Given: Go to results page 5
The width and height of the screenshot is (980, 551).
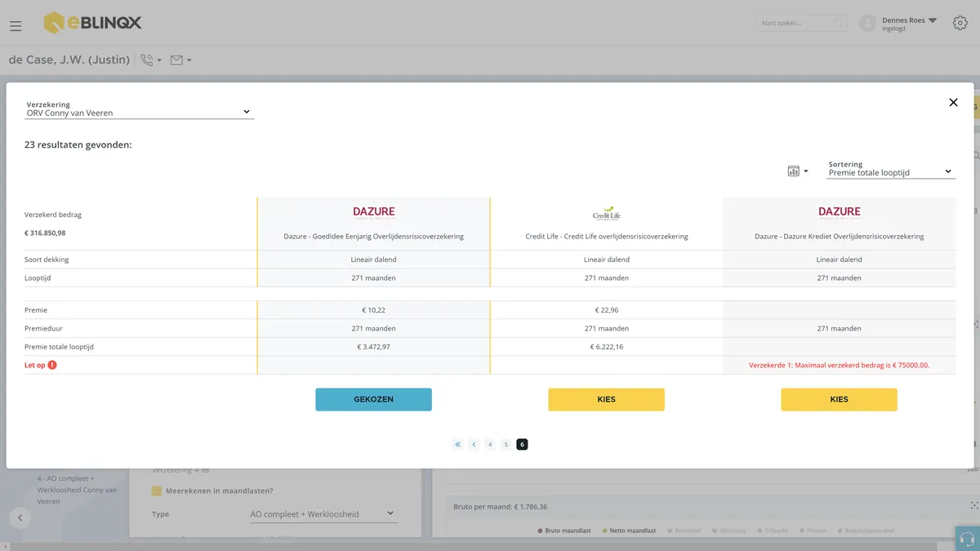Looking at the screenshot, I should 506,445.
